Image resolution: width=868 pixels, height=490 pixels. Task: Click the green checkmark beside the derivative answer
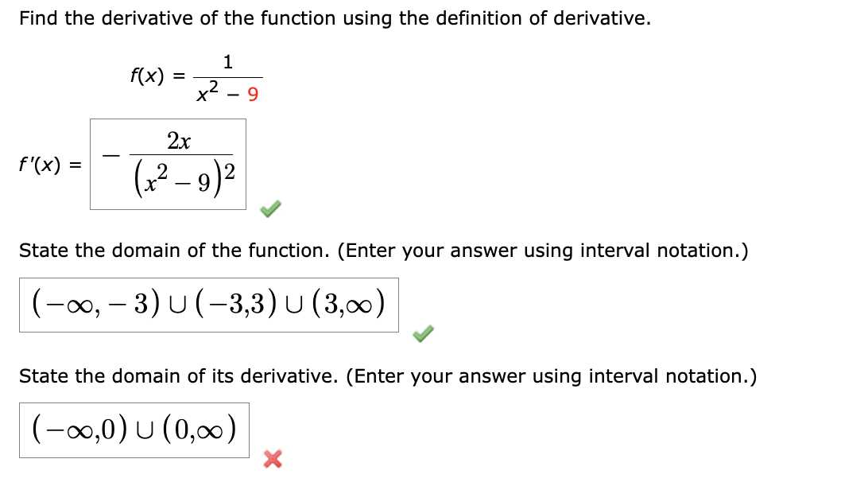[x=269, y=208]
